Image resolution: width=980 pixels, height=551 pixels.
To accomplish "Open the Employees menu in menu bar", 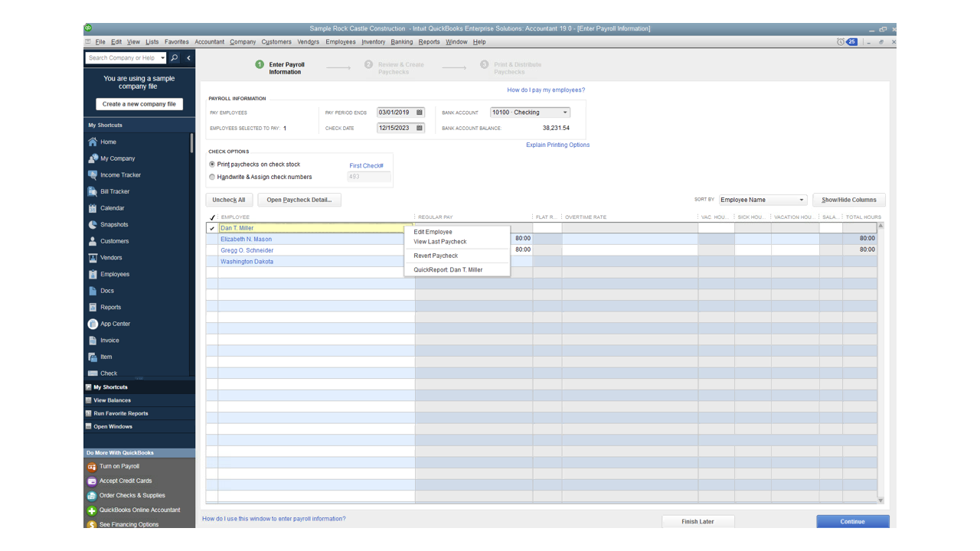I will [340, 42].
